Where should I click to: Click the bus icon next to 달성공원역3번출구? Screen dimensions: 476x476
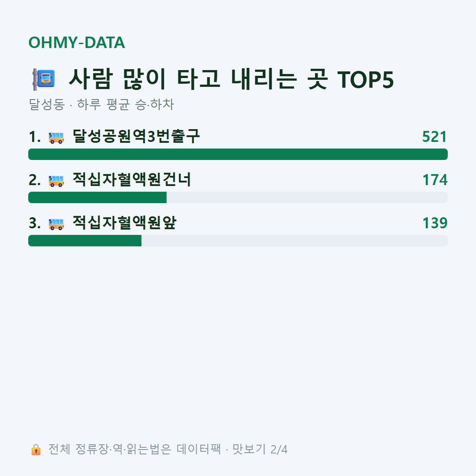[x=56, y=138]
